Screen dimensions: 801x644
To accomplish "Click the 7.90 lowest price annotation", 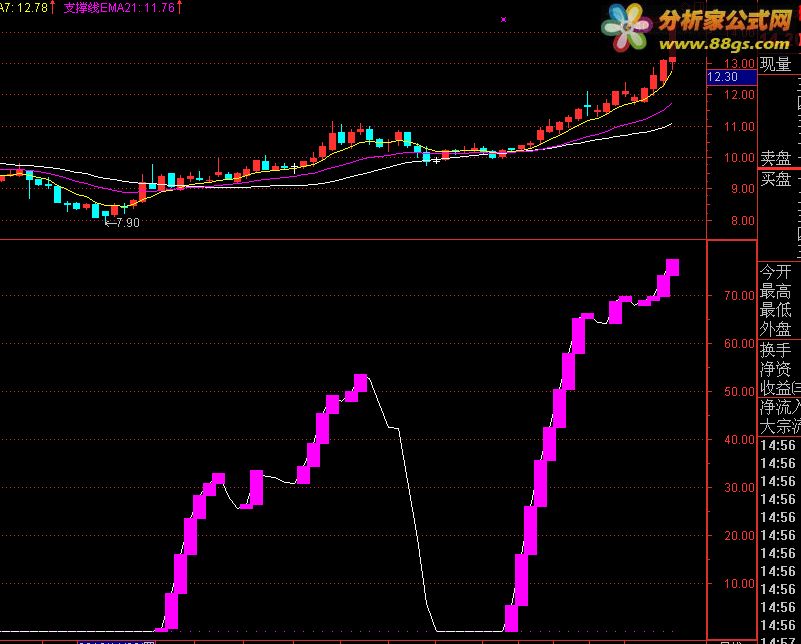I will 122,223.
